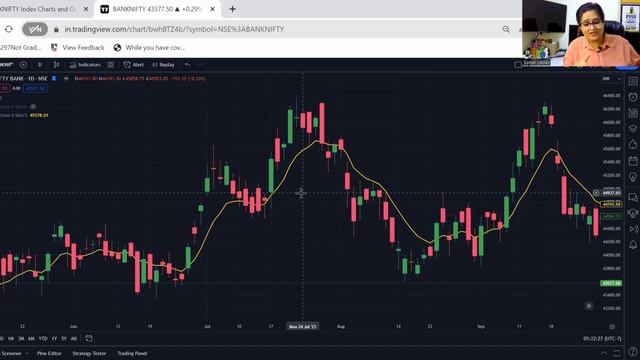Maximize the bottom panel icon
Image resolution: width=640 pixels, height=360 pixels.
pyautogui.click(x=617, y=353)
